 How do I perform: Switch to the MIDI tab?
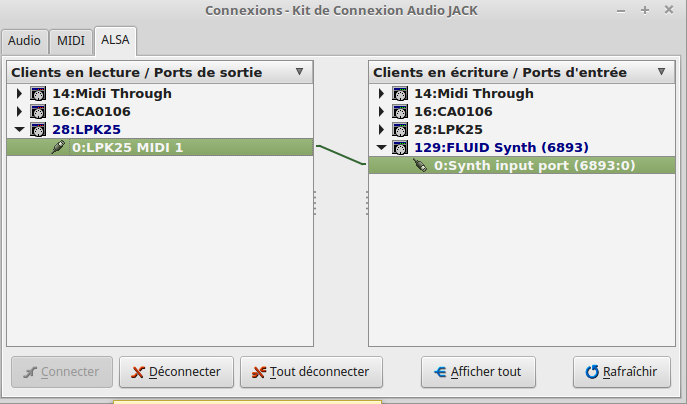70,41
